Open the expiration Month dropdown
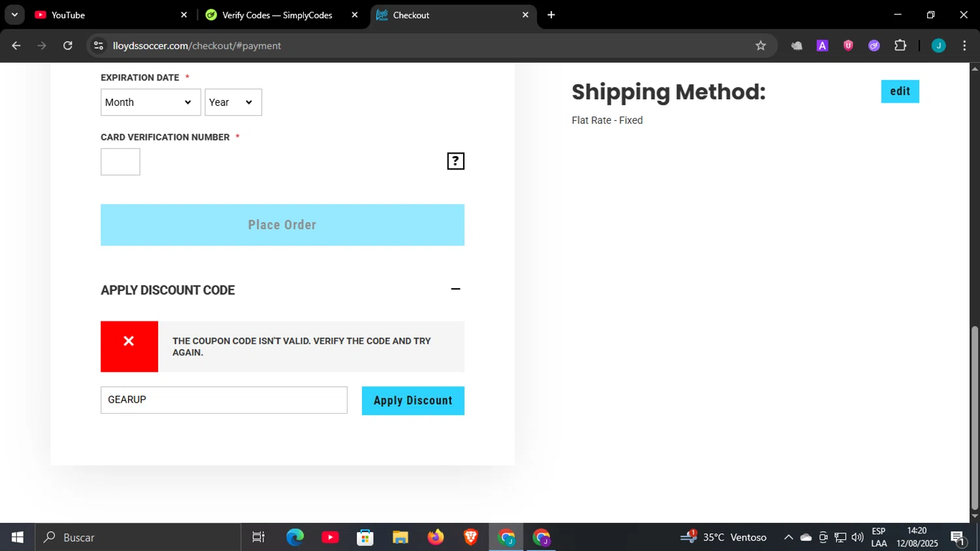Viewport: 980px width, 551px height. point(150,103)
